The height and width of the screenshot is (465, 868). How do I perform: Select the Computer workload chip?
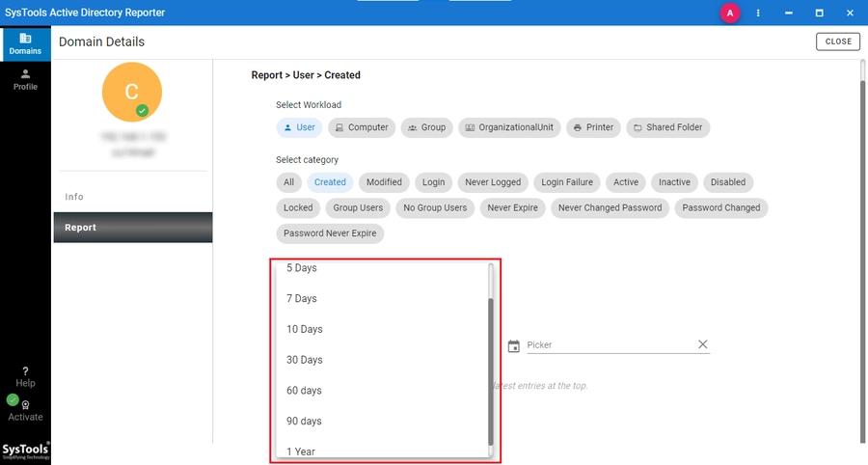coord(362,127)
